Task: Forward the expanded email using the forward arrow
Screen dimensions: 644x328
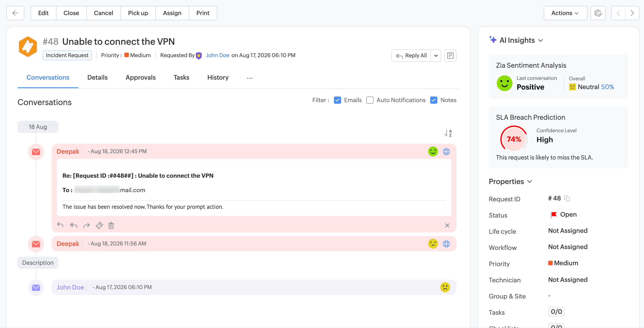Action: [87, 225]
